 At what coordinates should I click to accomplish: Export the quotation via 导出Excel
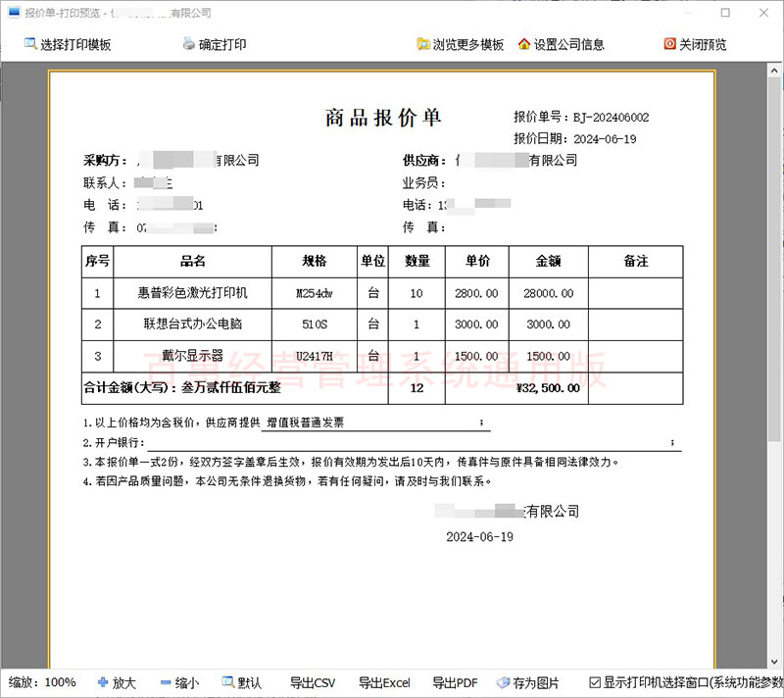click(x=384, y=682)
